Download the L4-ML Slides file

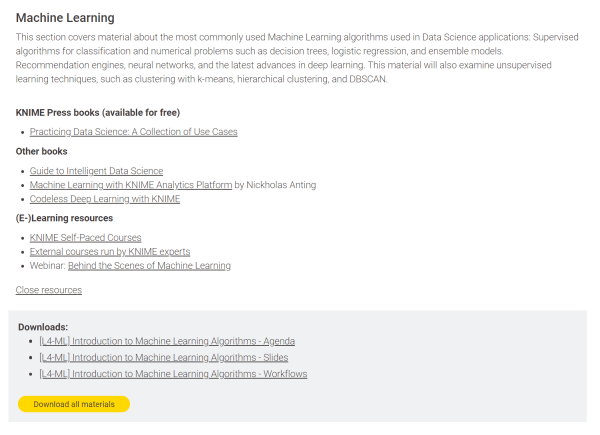(x=163, y=358)
